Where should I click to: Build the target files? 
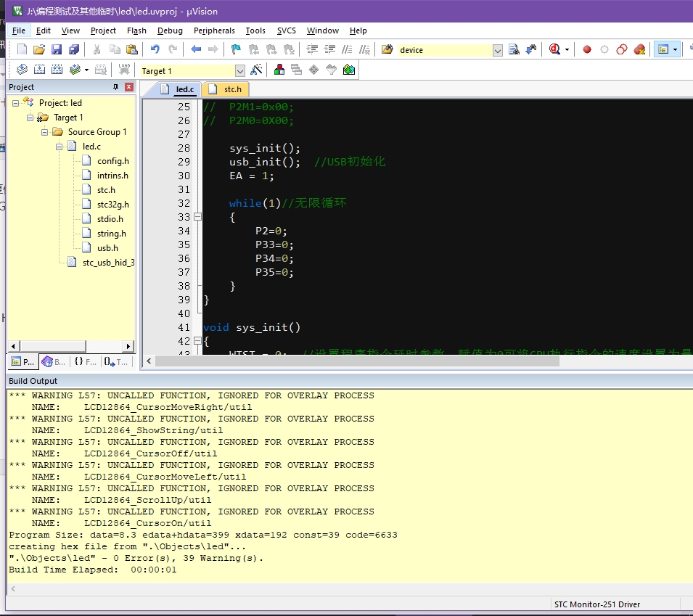(x=39, y=70)
